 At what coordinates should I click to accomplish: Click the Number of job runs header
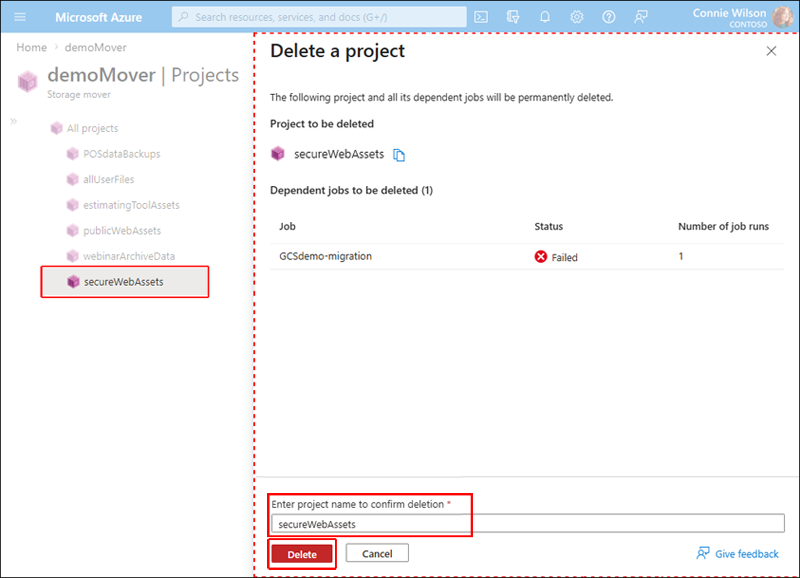coord(723,226)
